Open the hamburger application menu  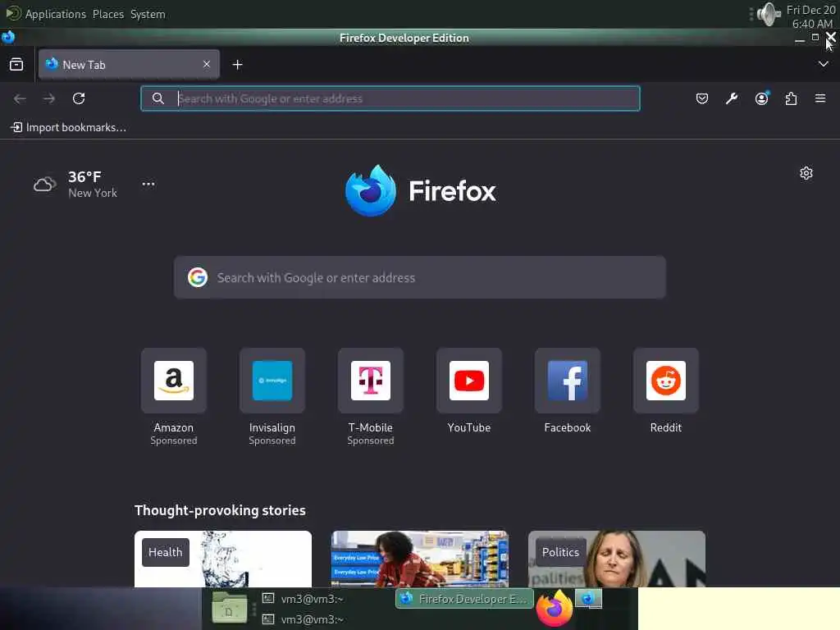pyautogui.click(x=820, y=98)
